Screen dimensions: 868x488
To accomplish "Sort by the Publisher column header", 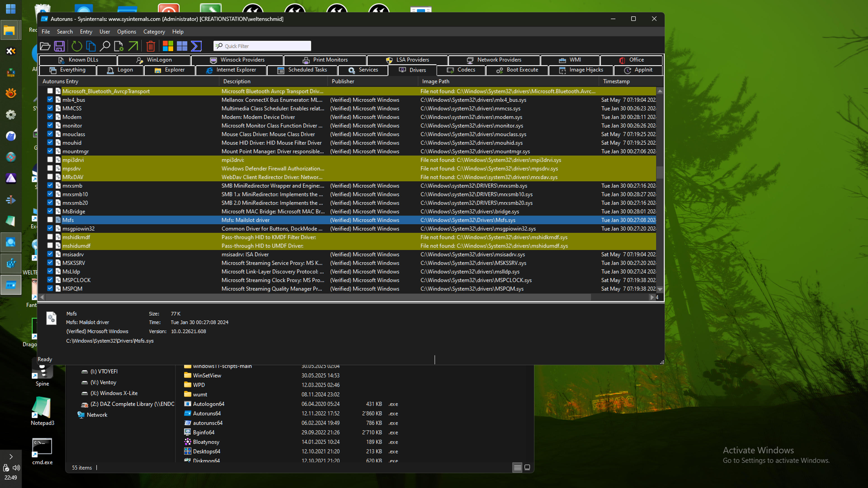I will point(373,81).
